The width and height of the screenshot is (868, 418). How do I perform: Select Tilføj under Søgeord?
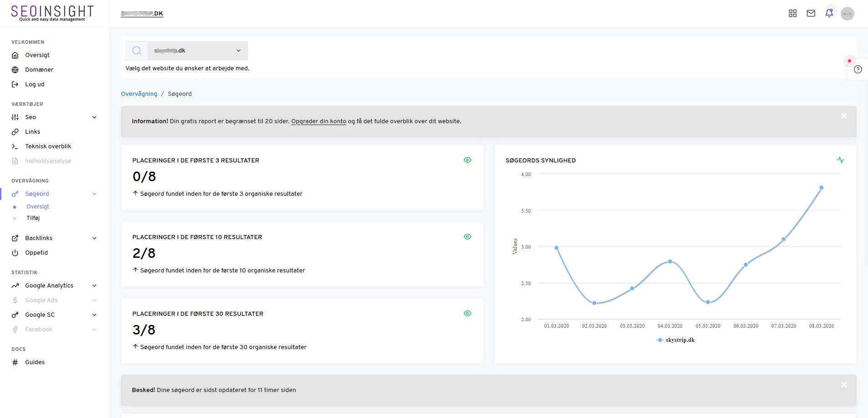[x=33, y=218]
